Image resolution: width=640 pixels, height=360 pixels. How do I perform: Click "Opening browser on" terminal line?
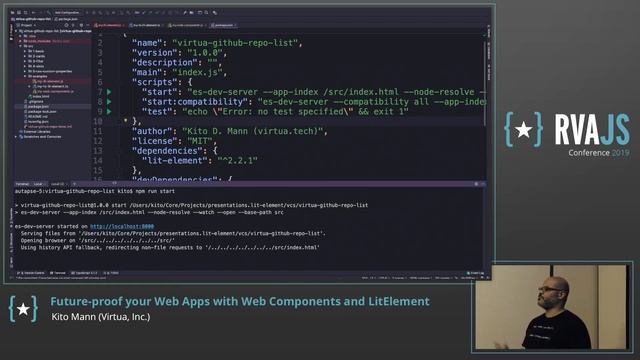pos(98,240)
